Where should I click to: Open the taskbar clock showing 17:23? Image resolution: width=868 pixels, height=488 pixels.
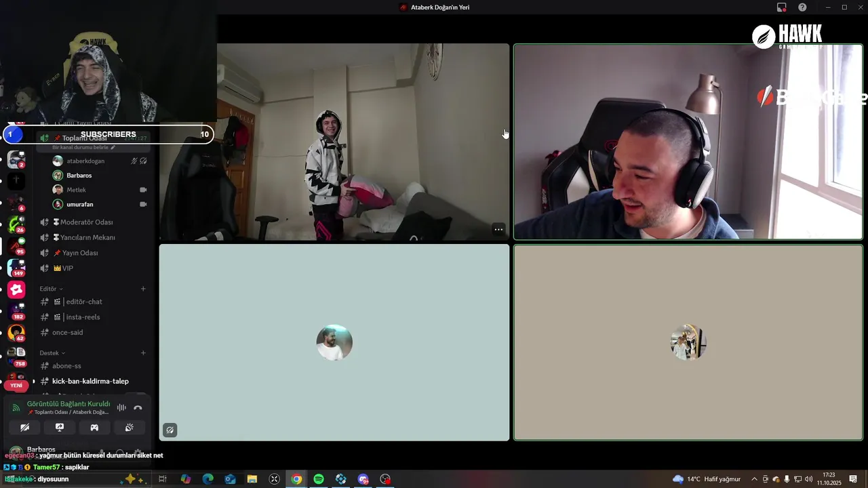coord(829,479)
